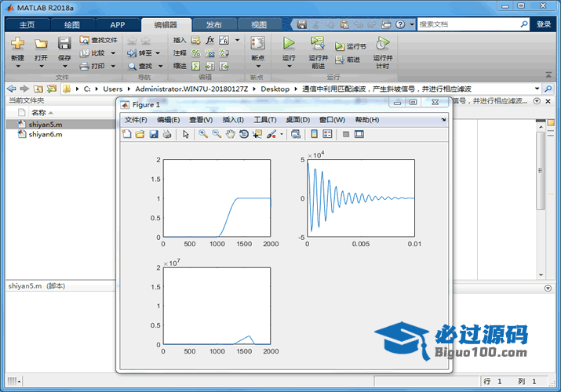The height and width of the screenshot is (392, 561).
Task: Save the figure with the floppy disk icon
Action: coord(154,134)
